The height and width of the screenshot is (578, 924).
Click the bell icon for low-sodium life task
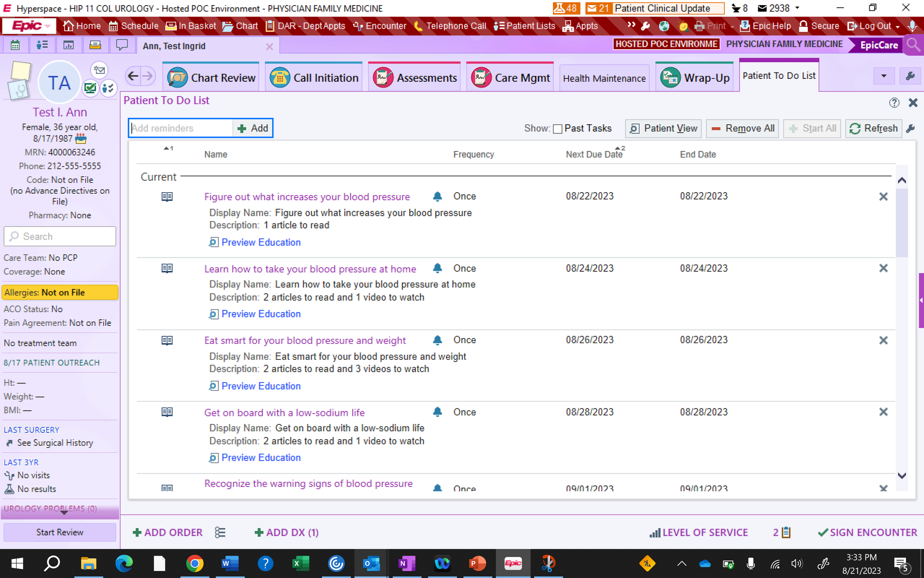click(x=437, y=412)
